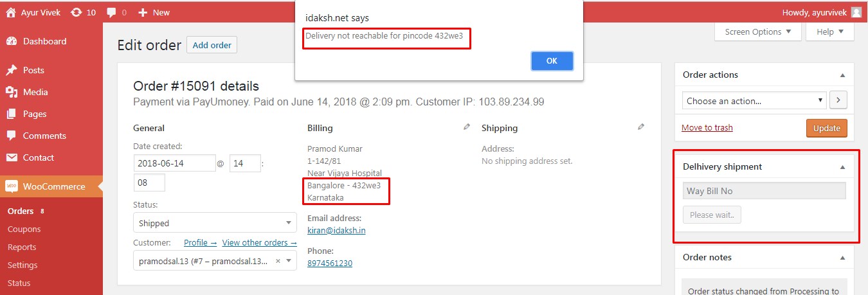This screenshot has height=295, width=868.
Task: Edit billing address with pencil icon
Action: [x=467, y=127]
